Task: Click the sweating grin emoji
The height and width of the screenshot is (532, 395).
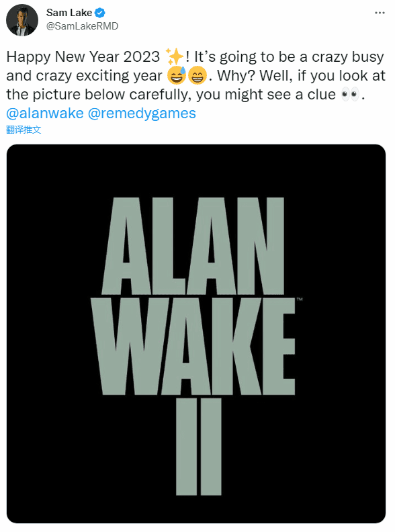Action: click(x=177, y=75)
